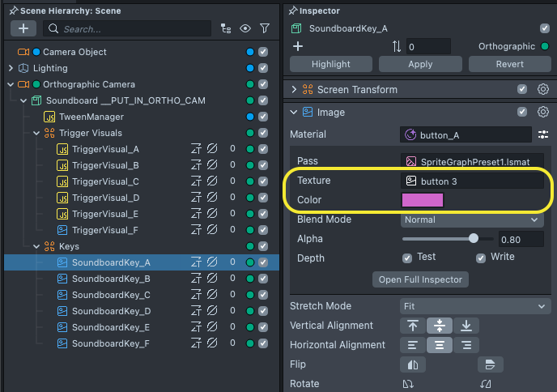
Task: Collapse the Keys group in hierarchy
Action: click(x=36, y=246)
